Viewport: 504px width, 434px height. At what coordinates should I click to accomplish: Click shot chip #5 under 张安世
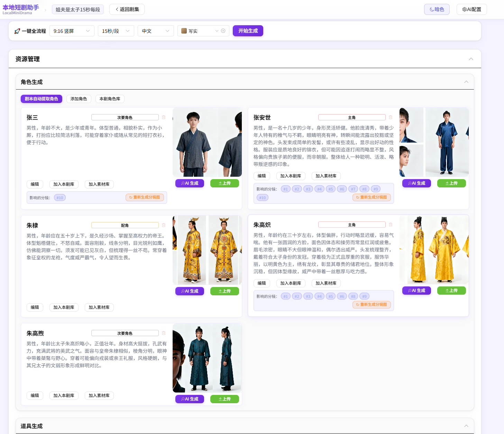coord(331,189)
